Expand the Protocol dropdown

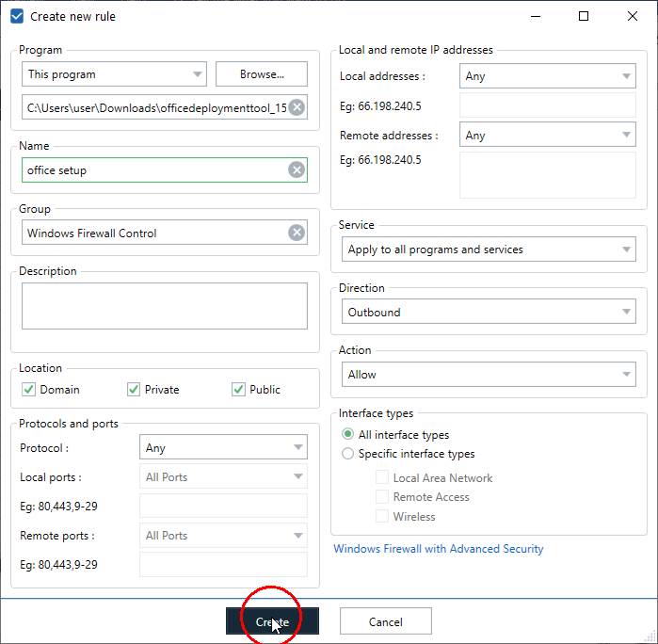[x=223, y=448]
